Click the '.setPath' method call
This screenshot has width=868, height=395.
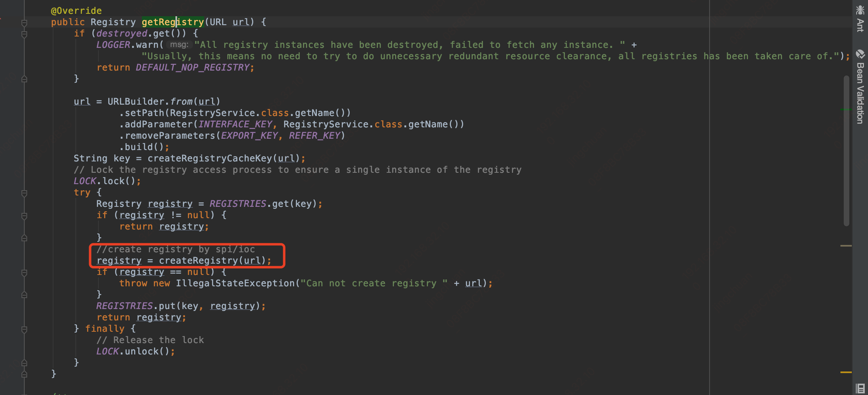[141, 113]
